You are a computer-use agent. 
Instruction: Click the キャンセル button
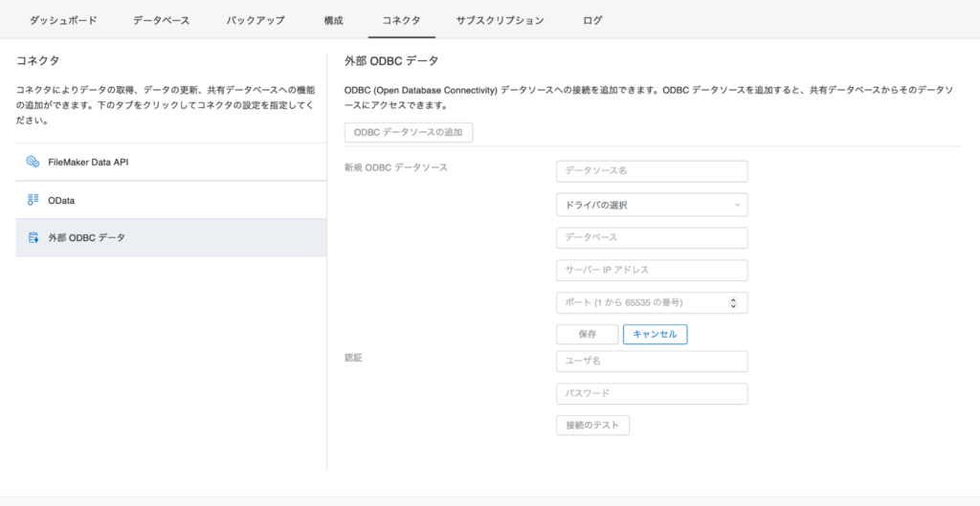(x=655, y=334)
